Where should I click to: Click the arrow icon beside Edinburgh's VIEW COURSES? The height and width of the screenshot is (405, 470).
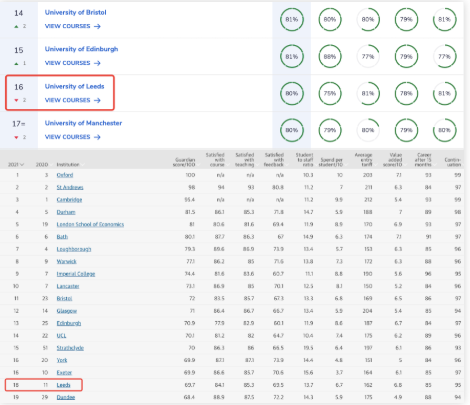point(97,63)
